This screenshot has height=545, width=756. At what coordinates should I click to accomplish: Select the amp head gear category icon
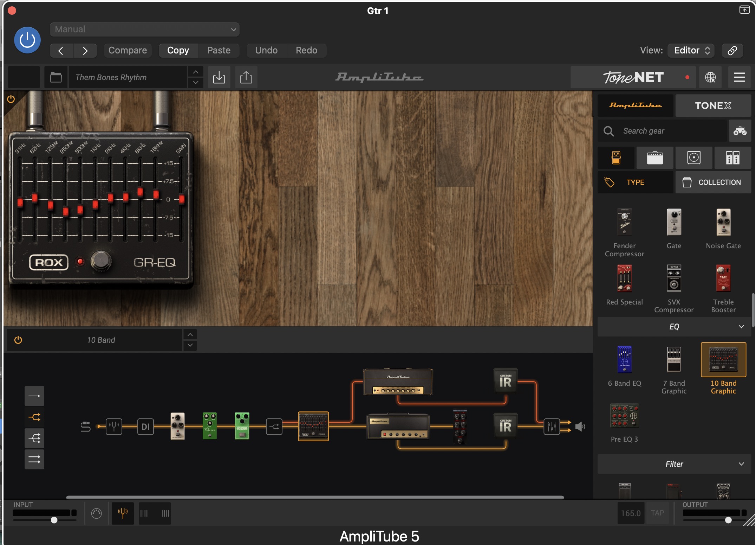[x=655, y=158]
